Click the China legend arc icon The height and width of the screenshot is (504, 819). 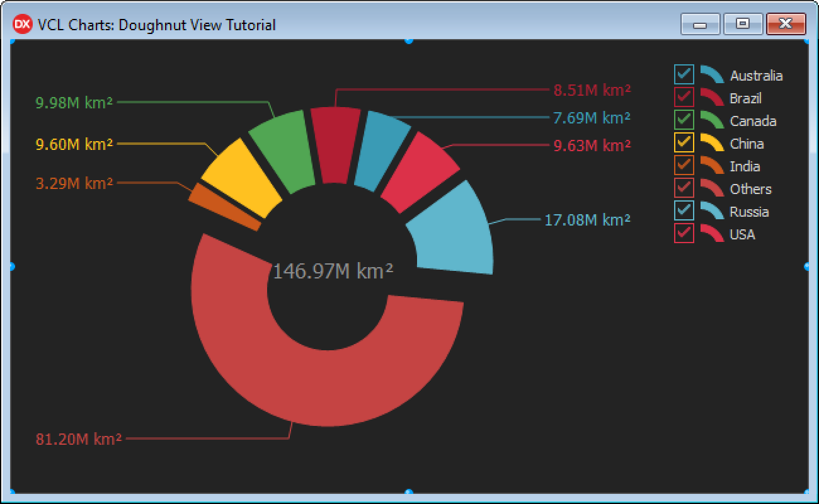tap(712, 143)
